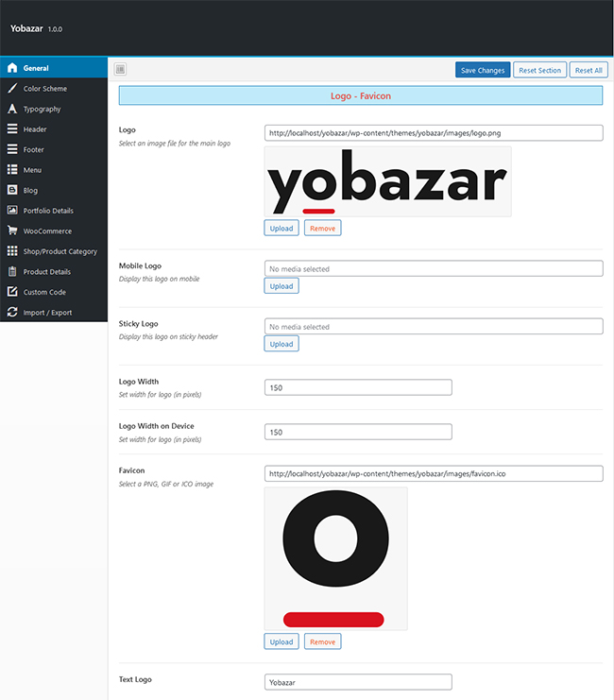Click the Product Details clipboard icon

pos(12,271)
